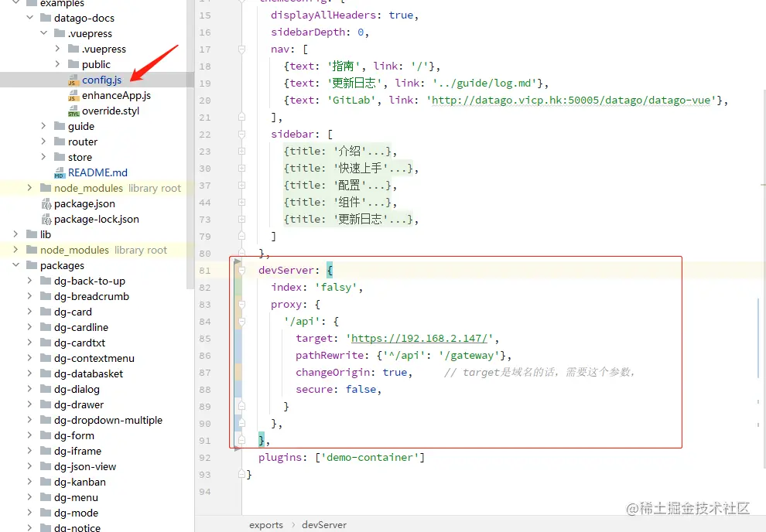Fold the devServer block on line 81

tap(241, 271)
